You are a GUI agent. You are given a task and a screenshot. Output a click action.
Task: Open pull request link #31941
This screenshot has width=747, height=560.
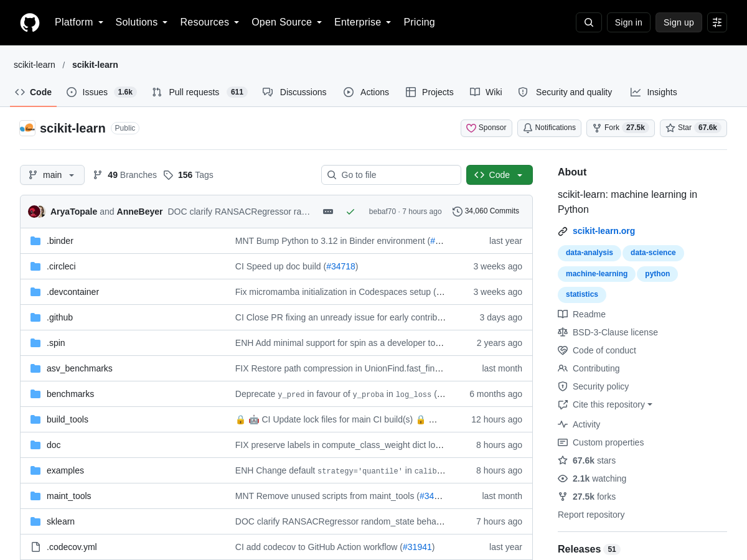(x=417, y=547)
